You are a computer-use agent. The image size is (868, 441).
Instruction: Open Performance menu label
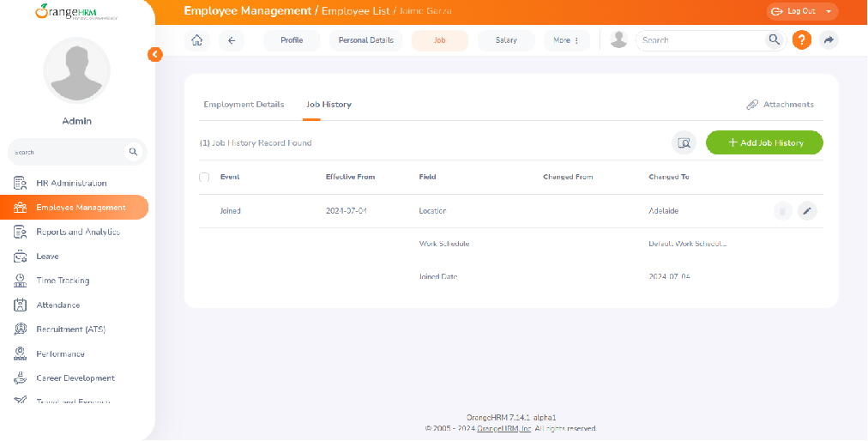(x=60, y=353)
